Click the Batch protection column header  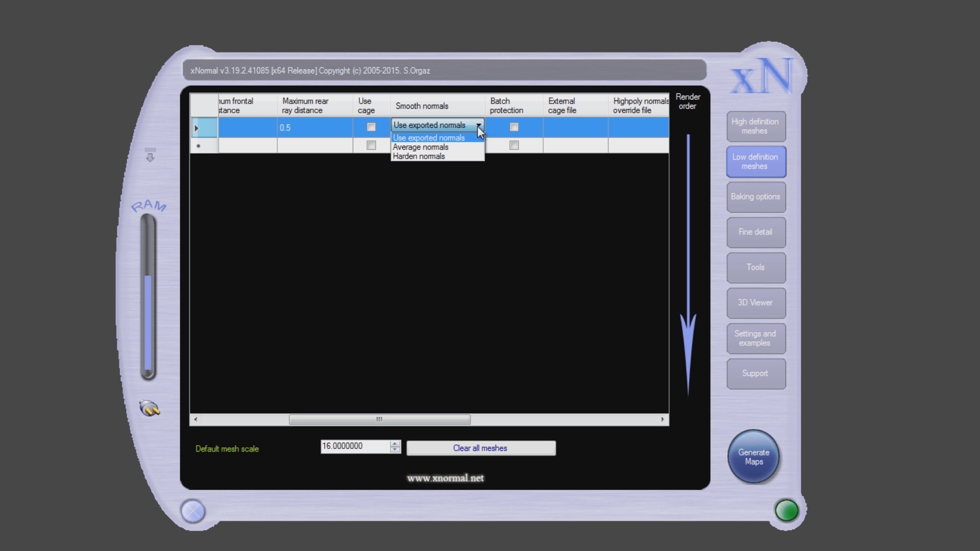click(x=514, y=106)
